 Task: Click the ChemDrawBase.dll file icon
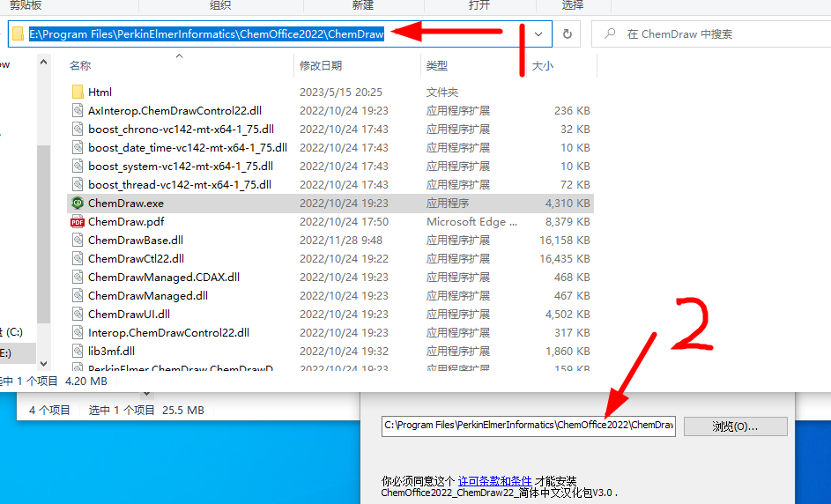coord(78,240)
